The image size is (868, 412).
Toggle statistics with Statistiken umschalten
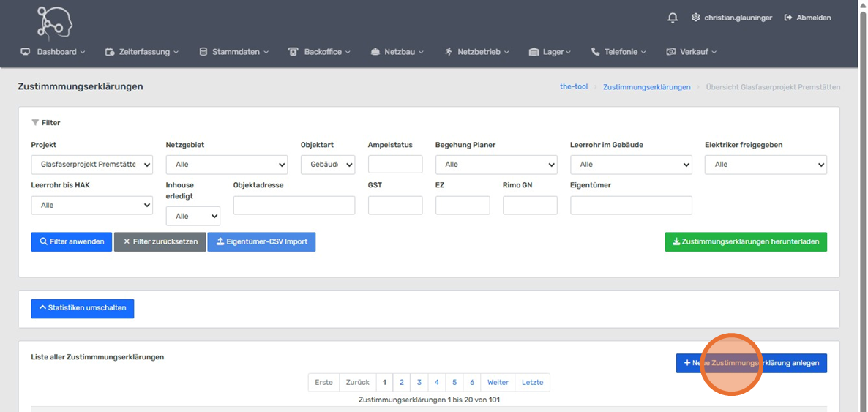[83, 308]
